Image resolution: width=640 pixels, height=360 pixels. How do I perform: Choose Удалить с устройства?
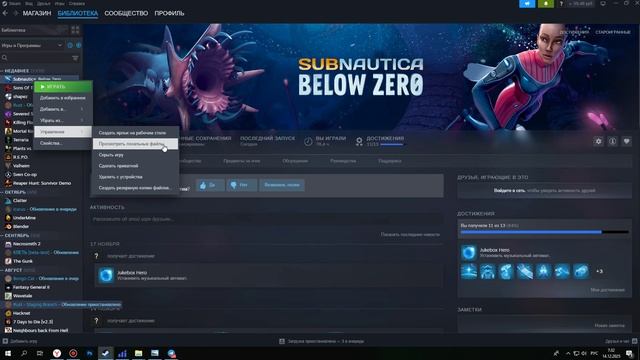point(135,177)
